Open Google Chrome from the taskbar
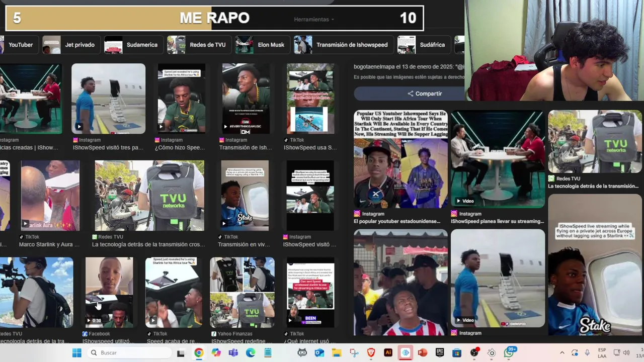The height and width of the screenshot is (362, 644). click(199, 352)
